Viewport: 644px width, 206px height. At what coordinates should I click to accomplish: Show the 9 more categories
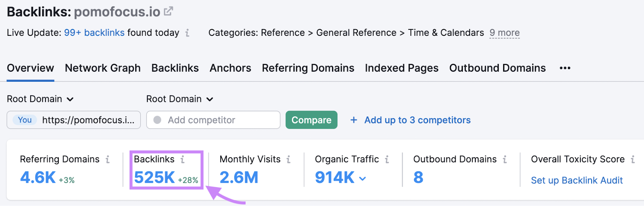(x=504, y=33)
